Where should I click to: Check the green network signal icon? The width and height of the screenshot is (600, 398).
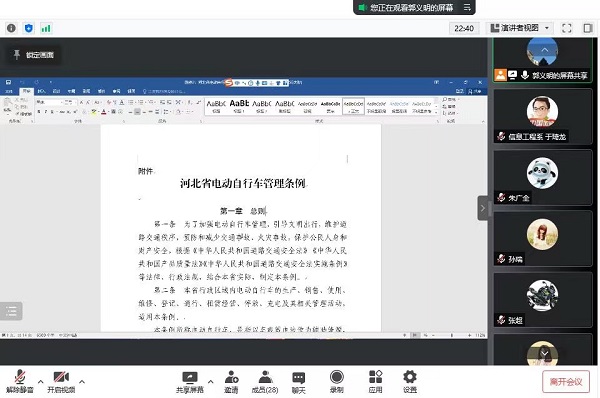[x=46, y=28]
